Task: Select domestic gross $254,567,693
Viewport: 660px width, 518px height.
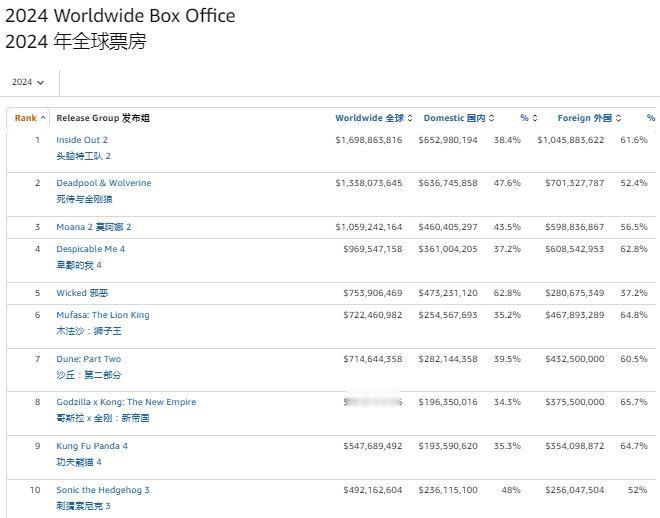Action: click(448, 315)
